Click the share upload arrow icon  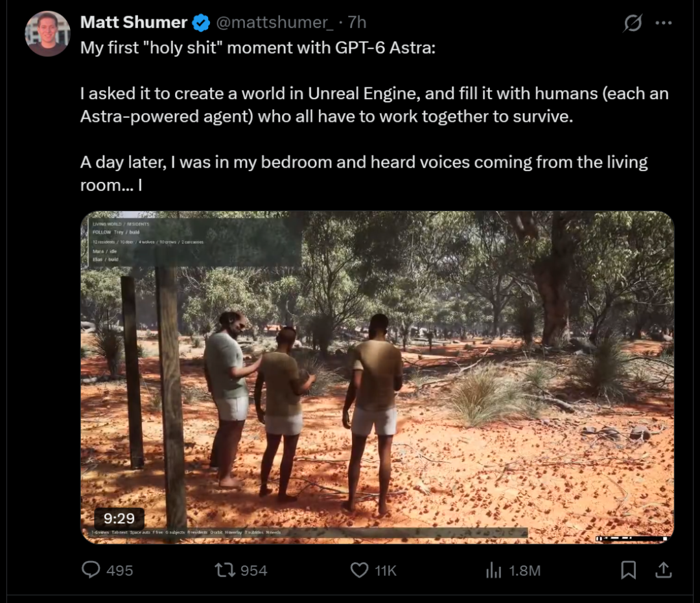664,570
